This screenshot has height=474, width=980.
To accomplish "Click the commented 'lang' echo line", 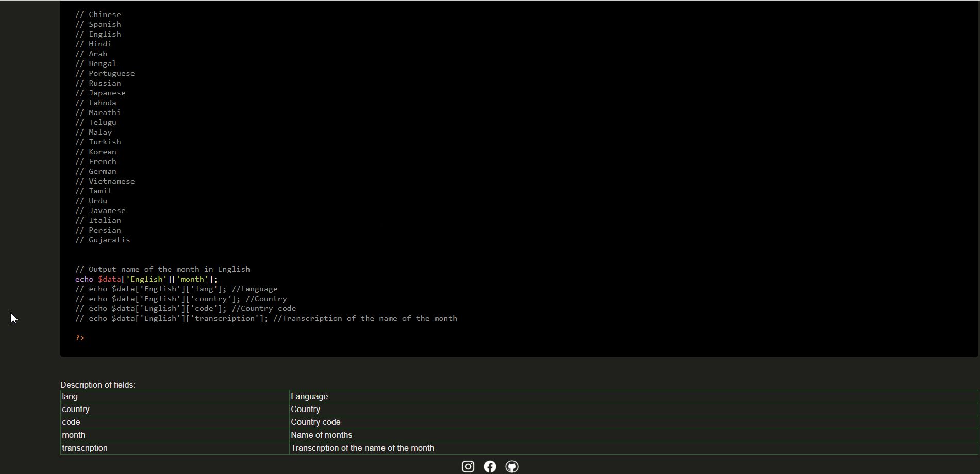I will coord(177,289).
